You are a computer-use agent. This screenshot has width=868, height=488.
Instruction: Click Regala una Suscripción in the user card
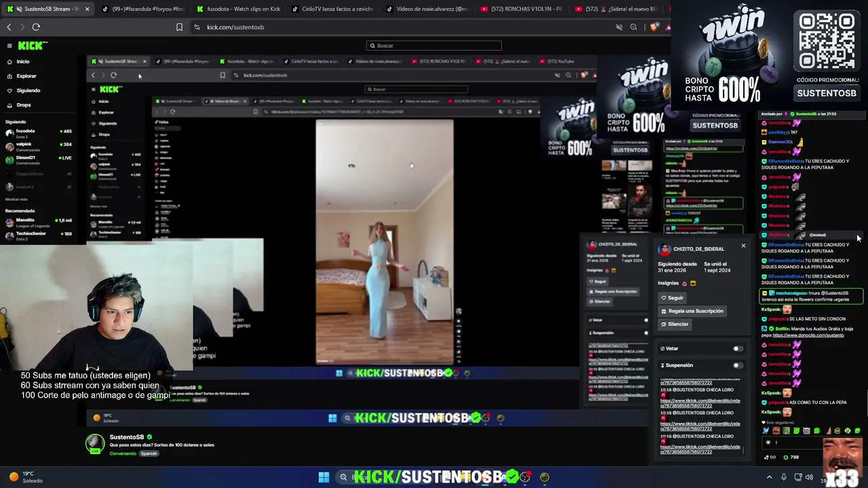[x=692, y=311]
